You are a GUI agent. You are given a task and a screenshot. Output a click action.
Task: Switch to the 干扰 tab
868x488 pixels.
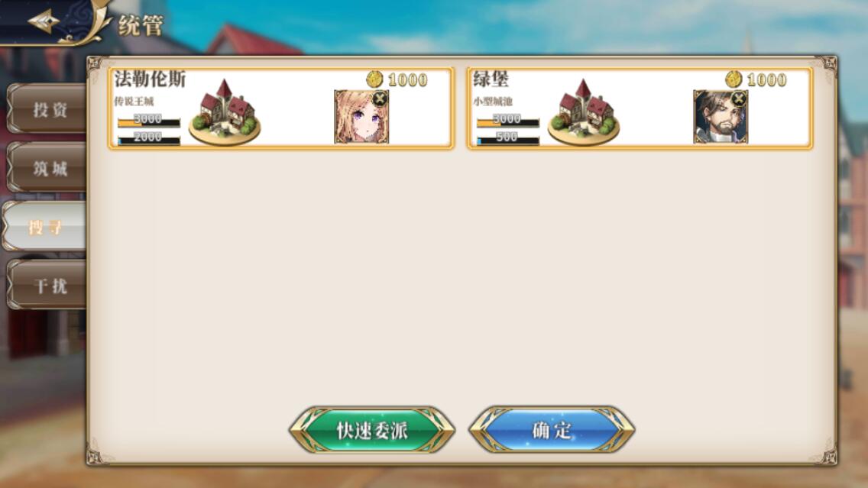(47, 285)
